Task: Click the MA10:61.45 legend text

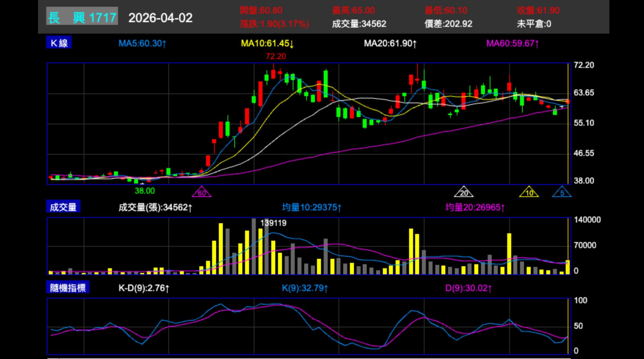Action: coord(267,43)
